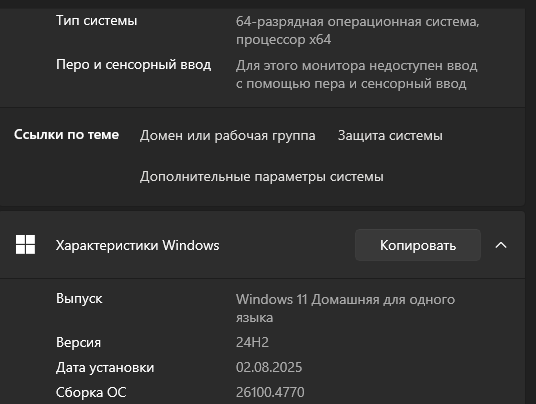Copy Windows specs with Копировать button
The image size is (536, 404).
tap(418, 245)
